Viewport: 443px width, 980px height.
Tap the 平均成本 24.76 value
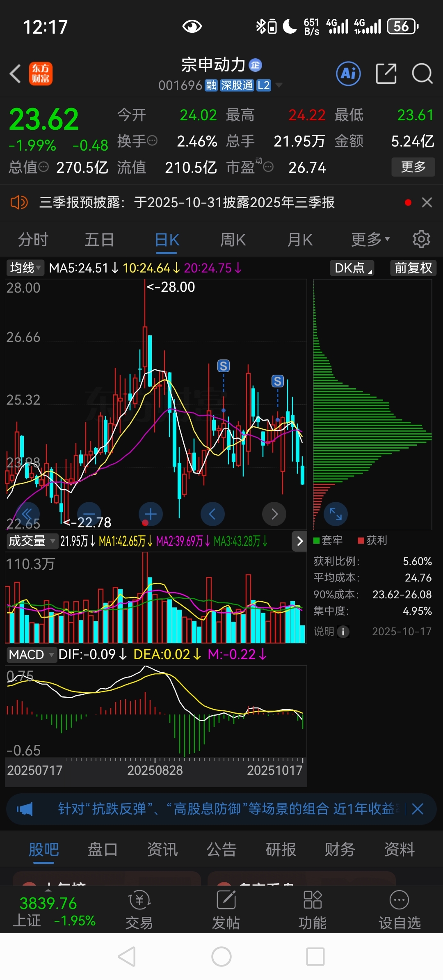pos(418,578)
